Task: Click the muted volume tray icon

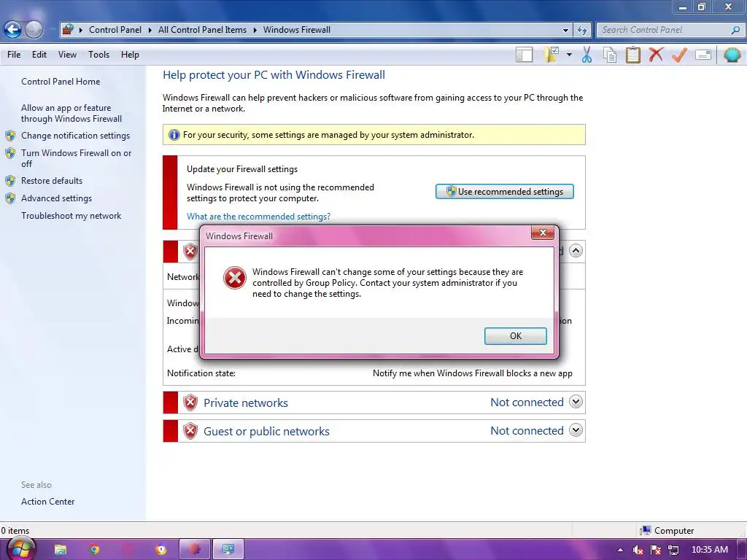Action: [x=638, y=550]
